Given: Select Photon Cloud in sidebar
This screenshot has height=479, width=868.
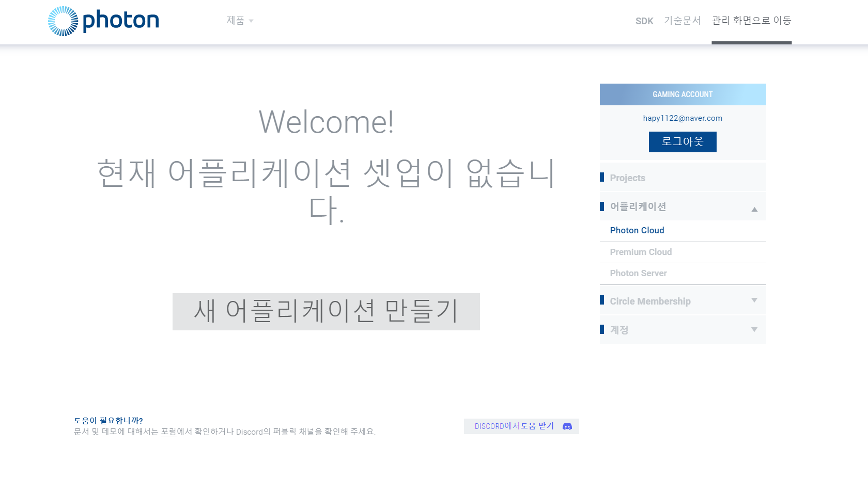Looking at the screenshot, I should tap(637, 231).
